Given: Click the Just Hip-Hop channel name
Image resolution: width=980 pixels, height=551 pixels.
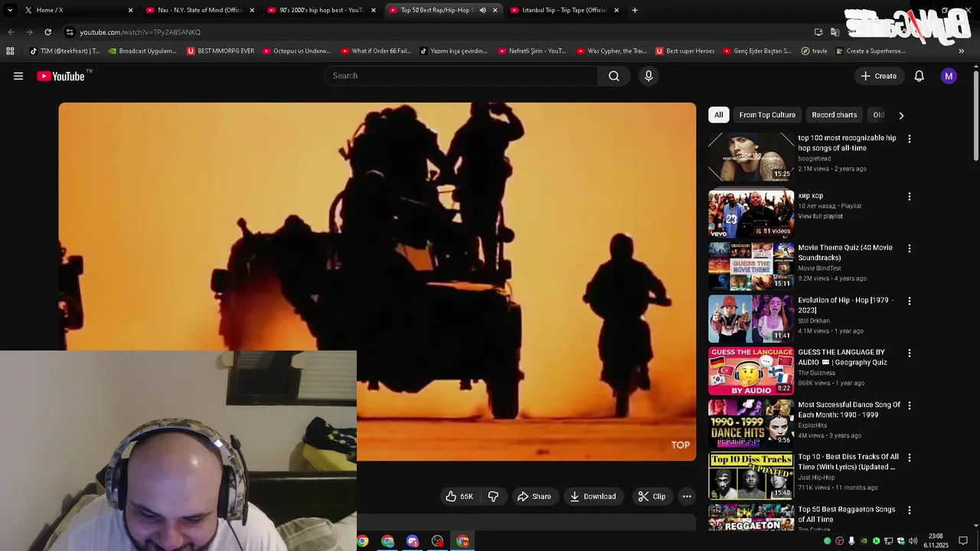Looking at the screenshot, I should 816,478.
